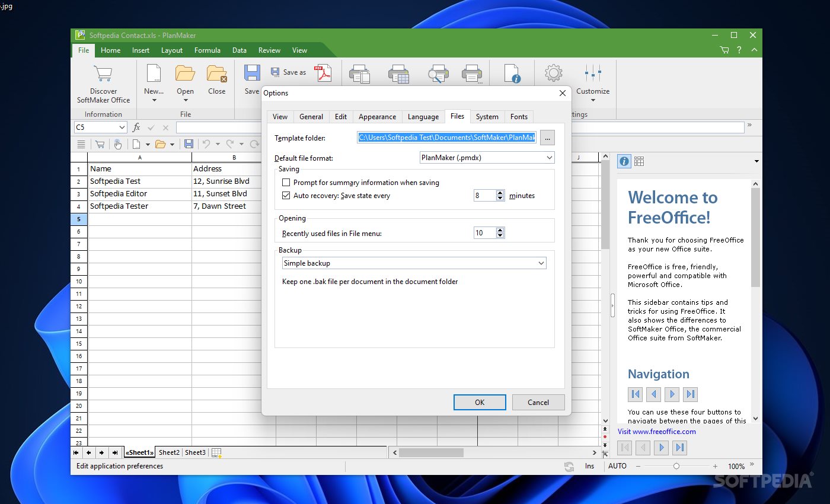Switch to the View tab in Options
The width and height of the screenshot is (830, 504).
pos(280,117)
